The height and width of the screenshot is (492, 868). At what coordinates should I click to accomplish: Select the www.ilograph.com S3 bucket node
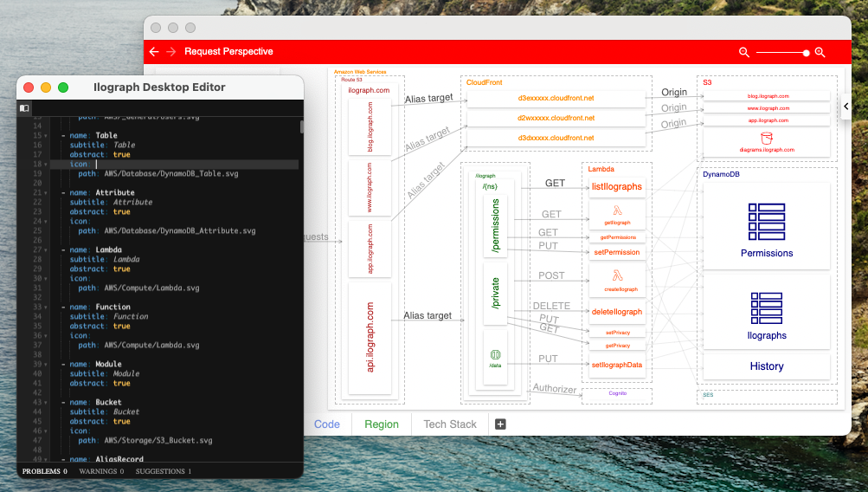point(767,108)
